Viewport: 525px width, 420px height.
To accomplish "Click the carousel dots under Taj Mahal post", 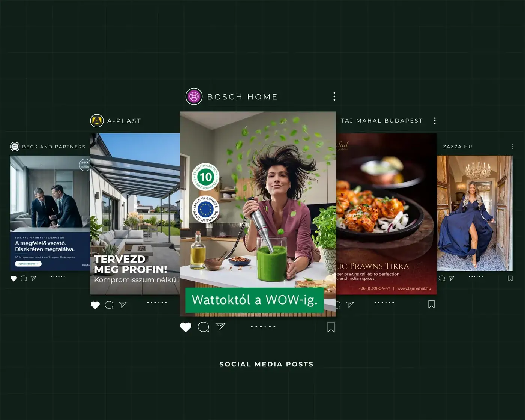I will pyautogui.click(x=384, y=302).
